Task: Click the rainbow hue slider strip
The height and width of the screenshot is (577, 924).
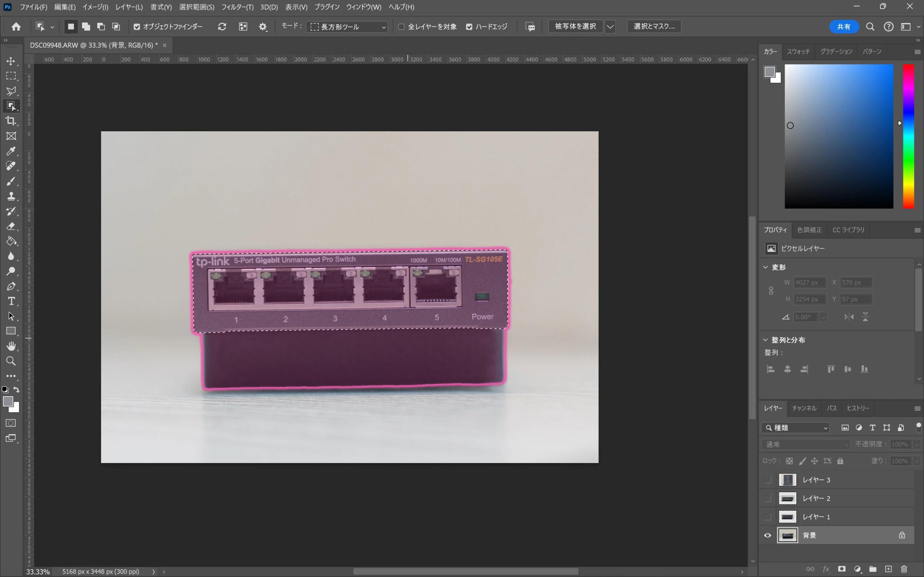Action: [x=908, y=136]
